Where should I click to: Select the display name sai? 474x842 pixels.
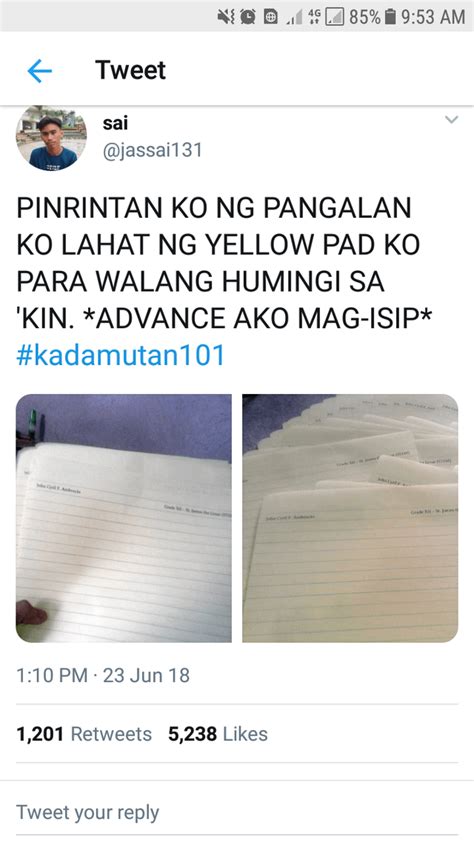pyautogui.click(x=115, y=123)
